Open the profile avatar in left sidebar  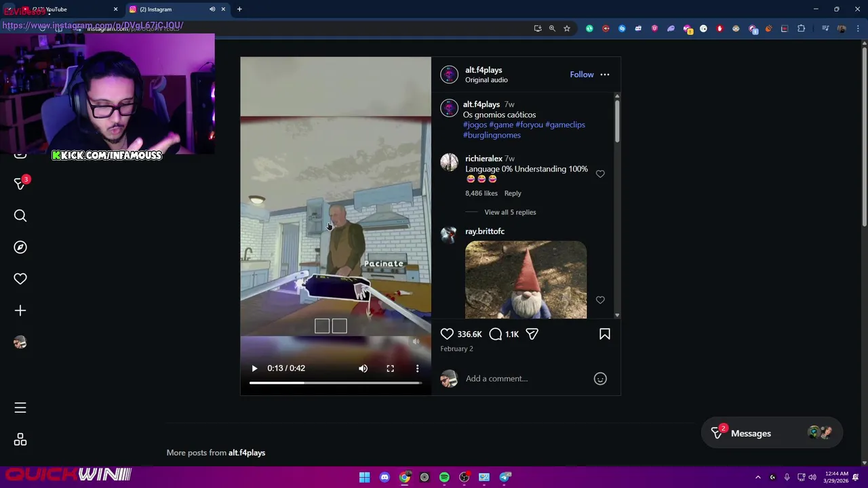coord(20,342)
